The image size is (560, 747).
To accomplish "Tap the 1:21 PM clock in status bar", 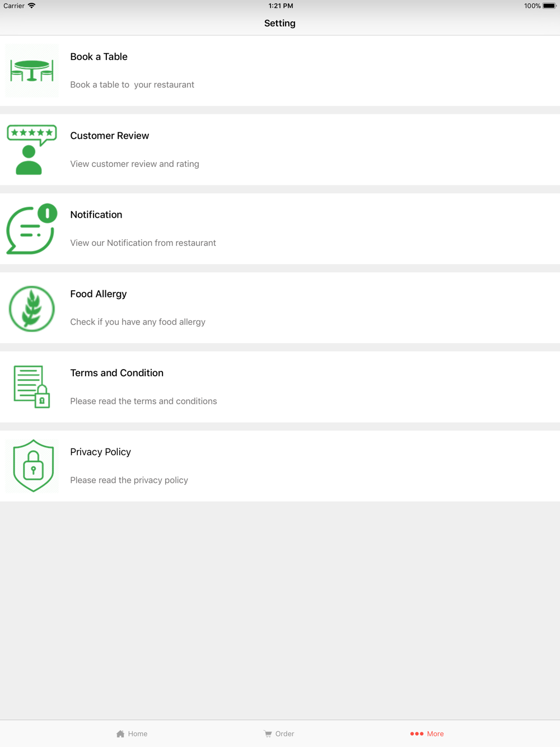I will (281, 6).
